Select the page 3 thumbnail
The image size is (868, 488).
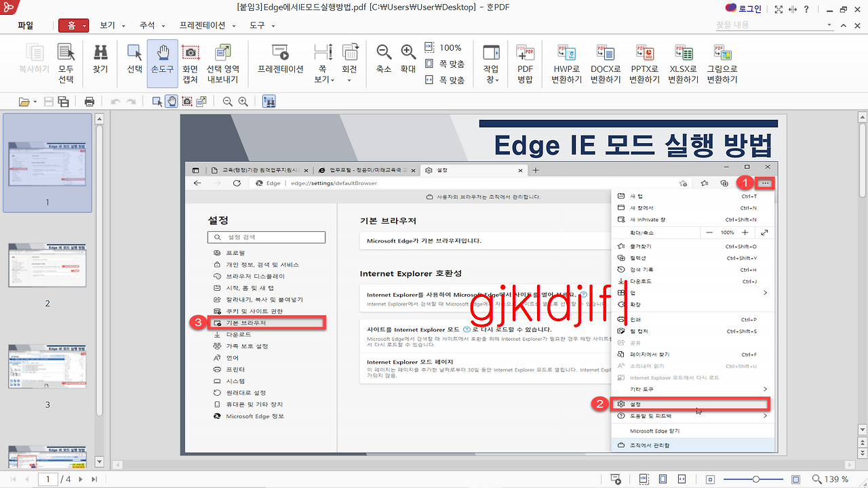tap(47, 367)
